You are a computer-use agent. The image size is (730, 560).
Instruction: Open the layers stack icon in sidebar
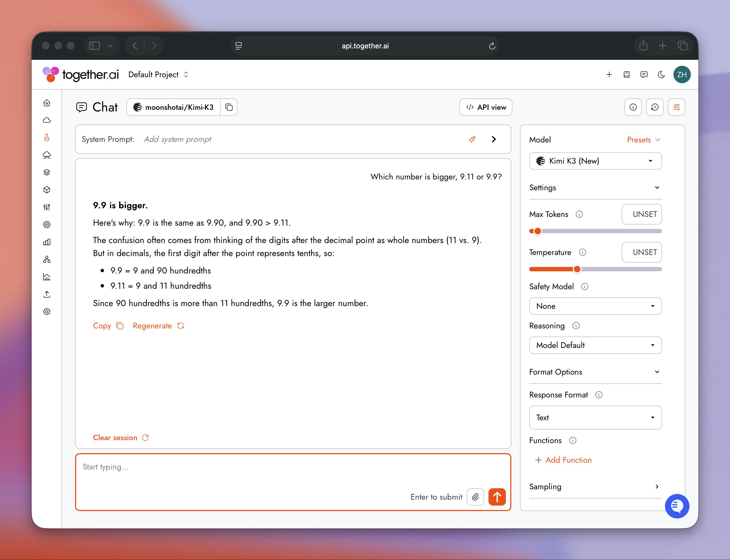click(47, 172)
